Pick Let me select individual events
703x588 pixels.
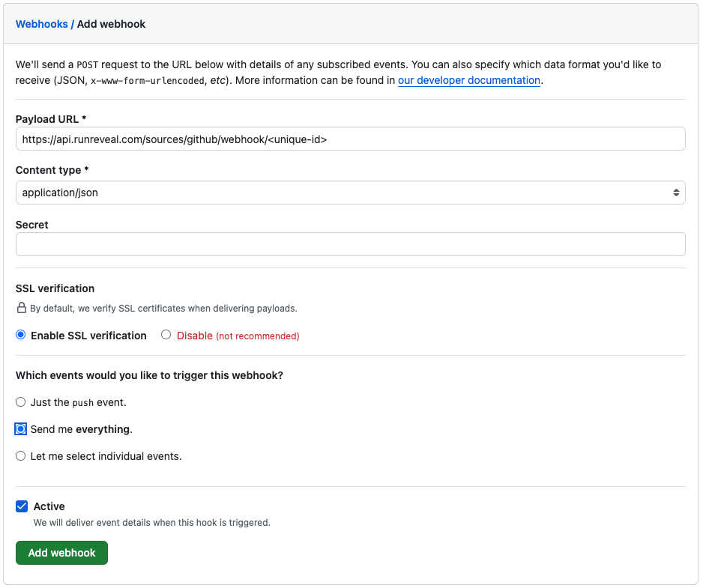pyautogui.click(x=20, y=455)
